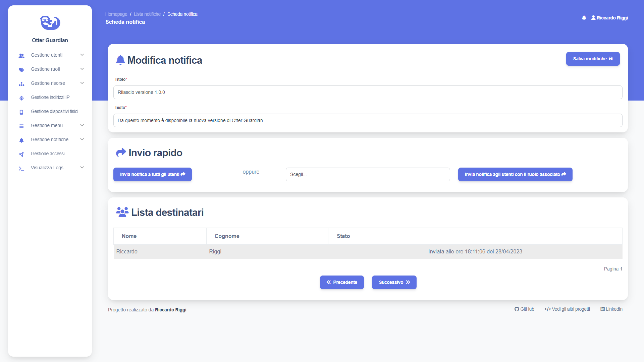Go to the Homepage breadcrumb link
Viewport: 644px width, 362px height.
(116, 14)
